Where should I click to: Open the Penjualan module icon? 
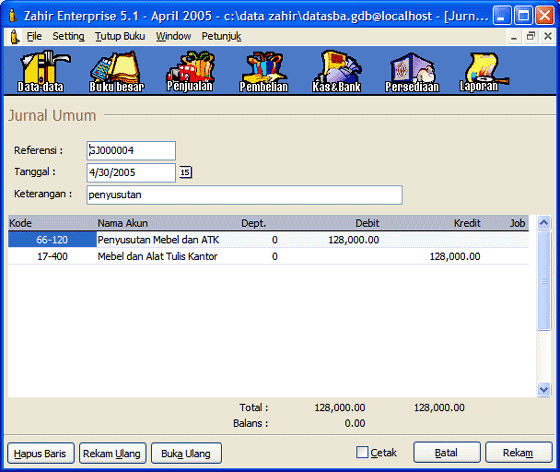point(190,71)
